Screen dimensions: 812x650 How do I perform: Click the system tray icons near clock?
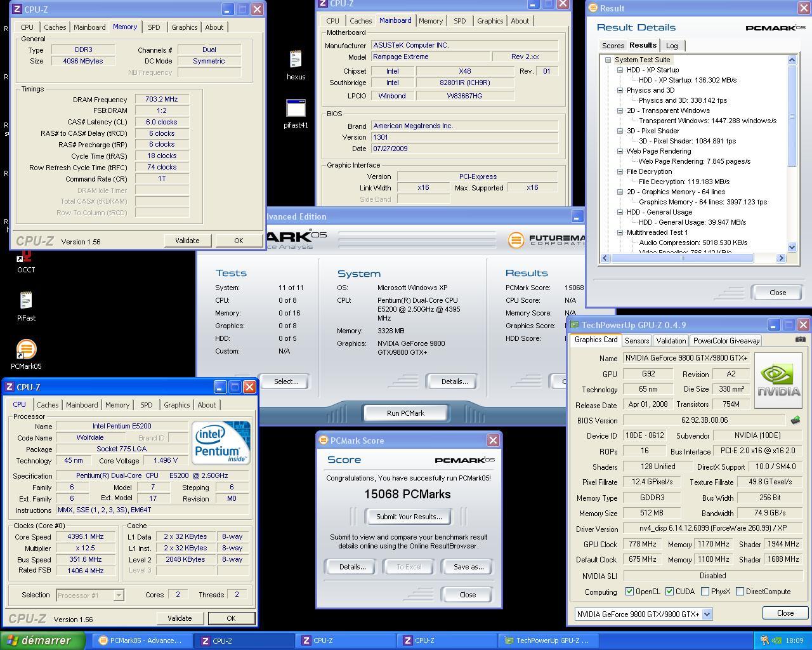(770, 640)
